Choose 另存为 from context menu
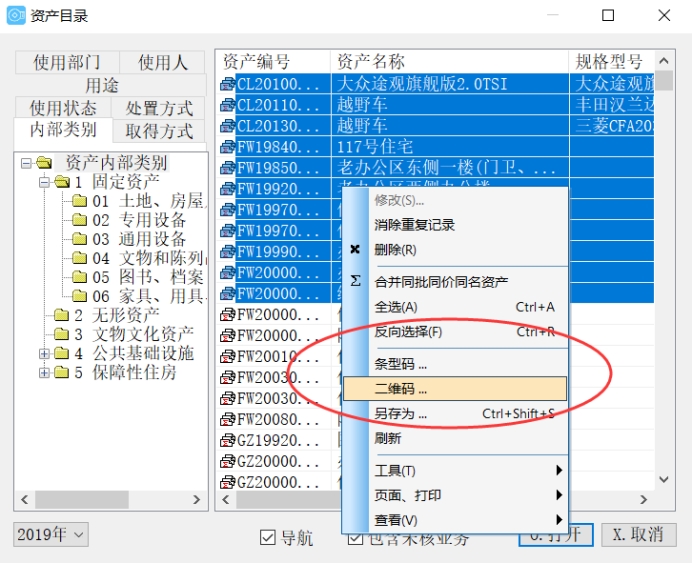Viewport: 692px width, 564px height. (x=455, y=414)
